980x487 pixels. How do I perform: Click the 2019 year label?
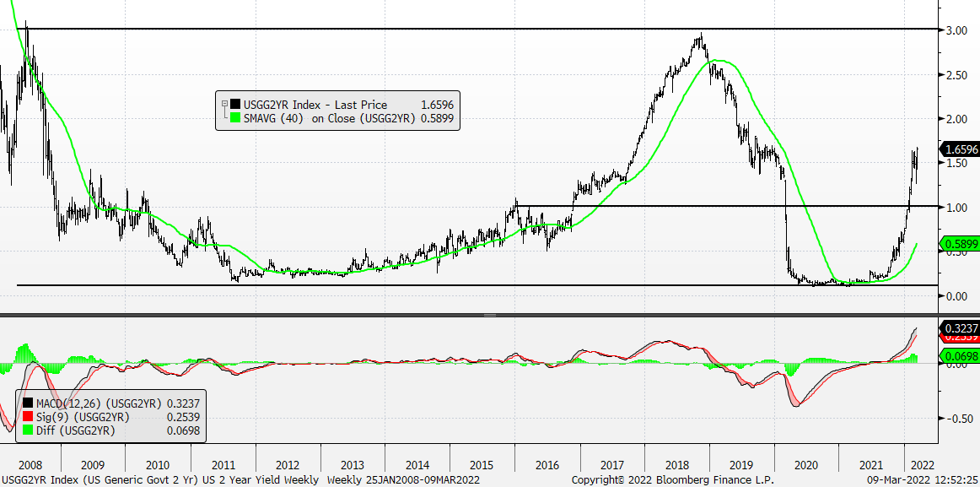click(741, 465)
